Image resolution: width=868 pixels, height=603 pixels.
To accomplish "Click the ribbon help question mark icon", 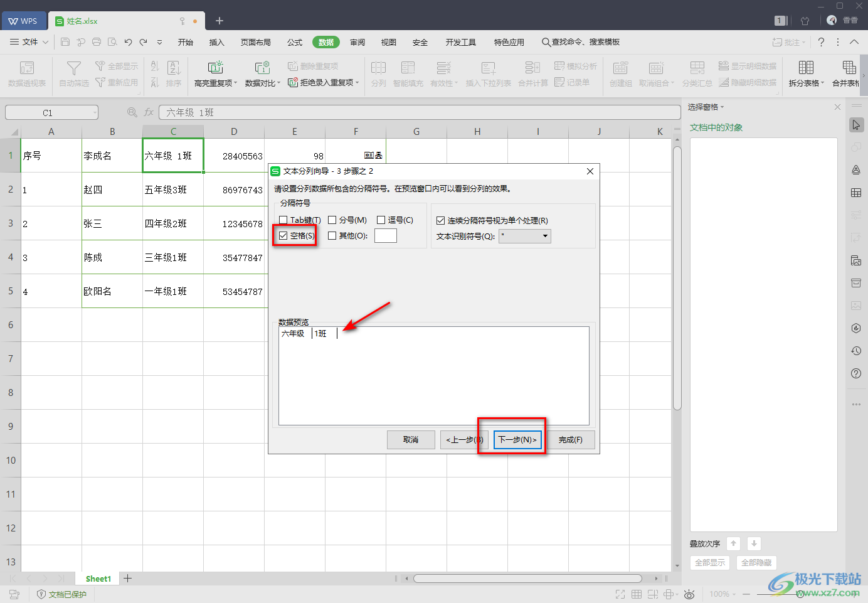I will [821, 42].
